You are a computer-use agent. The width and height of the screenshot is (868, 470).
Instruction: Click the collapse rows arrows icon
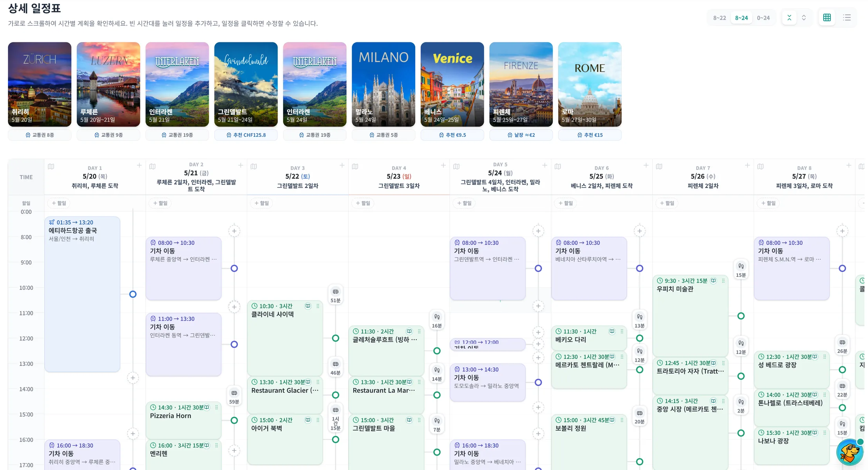click(x=789, y=18)
